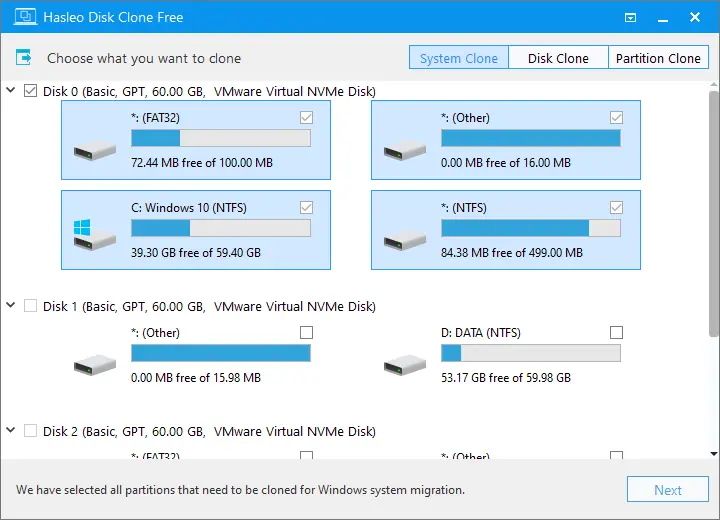
Task: Click the system migration status message
Action: tap(241, 490)
